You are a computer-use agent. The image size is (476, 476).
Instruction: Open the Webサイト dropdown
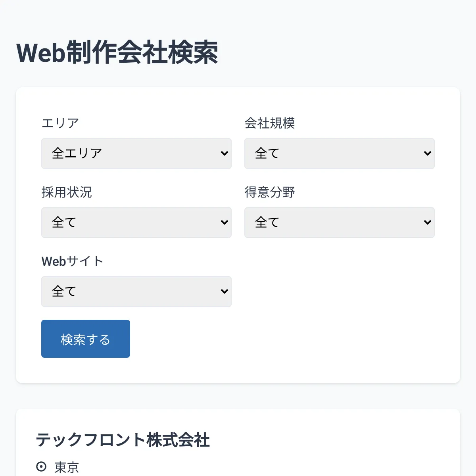(136, 292)
